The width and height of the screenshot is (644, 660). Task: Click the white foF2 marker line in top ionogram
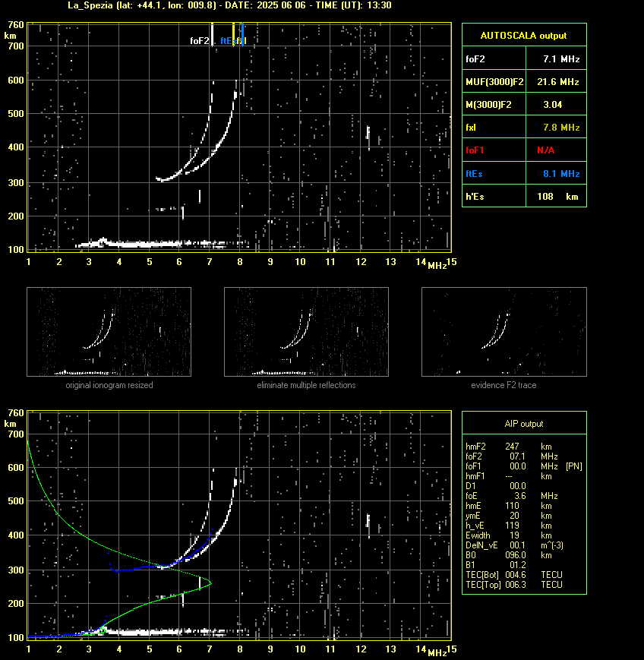212,33
